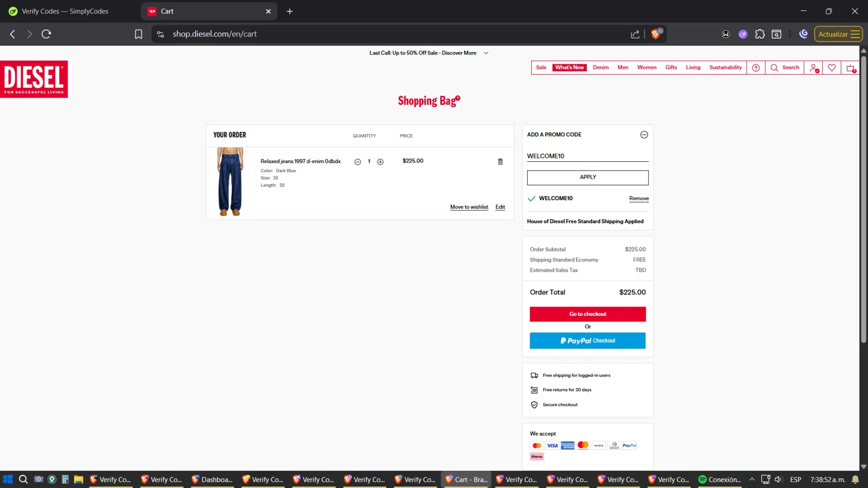Click the Free returns for 30 days text
The height and width of the screenshot is (488, 868).
pos(567,390)
